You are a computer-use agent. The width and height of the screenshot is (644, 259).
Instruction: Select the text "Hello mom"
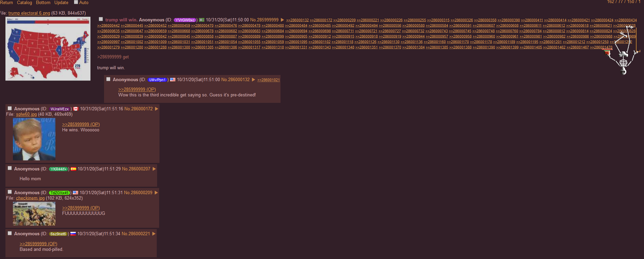(x=30, y=179)
